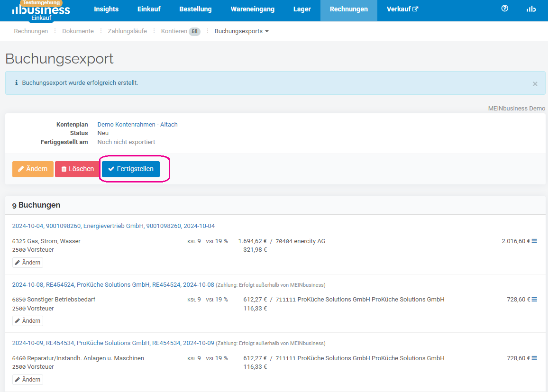Screen dimensions: 548x392
Task: Select the text 'Noch nicht exportiert'
Action: click(x=126, y=142)
